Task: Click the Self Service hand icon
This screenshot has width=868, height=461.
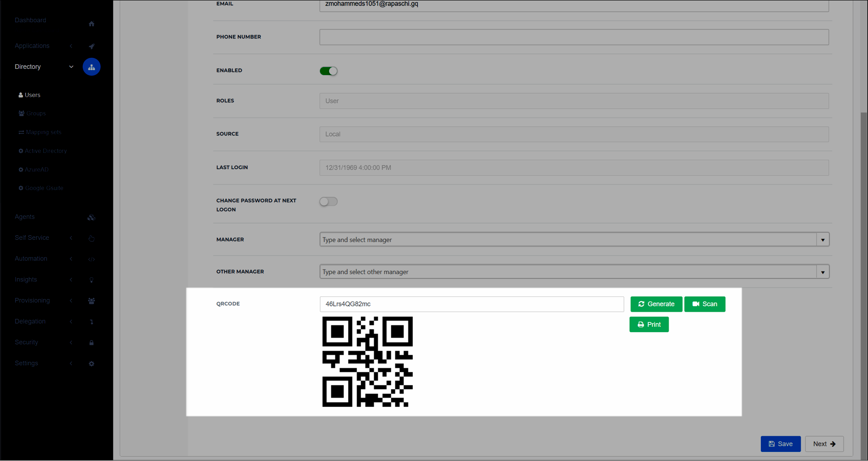Action: pos(91,238)
